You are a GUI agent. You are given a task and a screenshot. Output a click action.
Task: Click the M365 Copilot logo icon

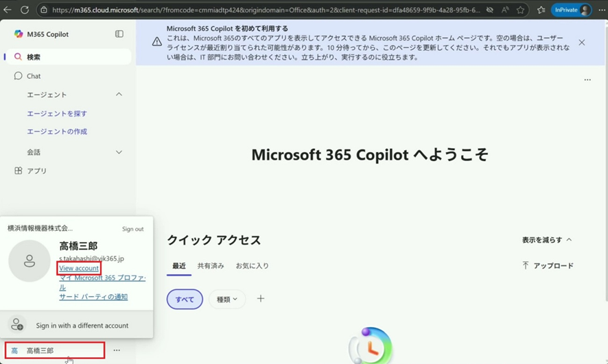pyautogui.click(x=18, y=34)
